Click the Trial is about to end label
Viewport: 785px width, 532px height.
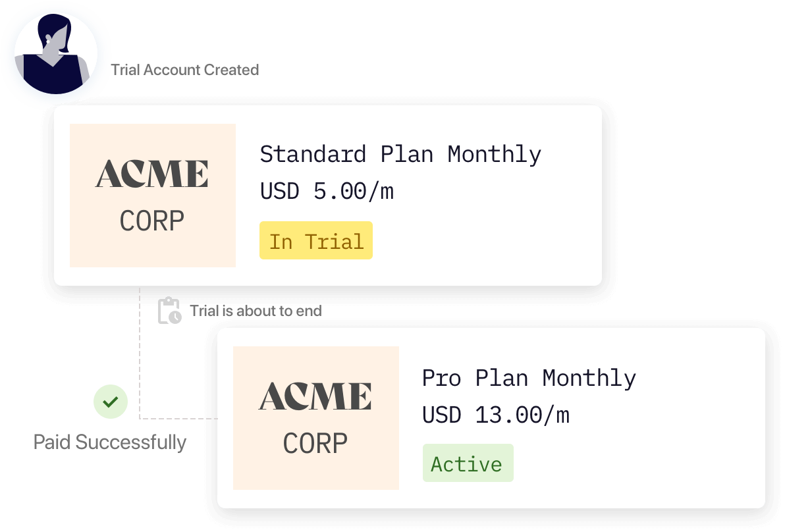click(x=256, y=311)
